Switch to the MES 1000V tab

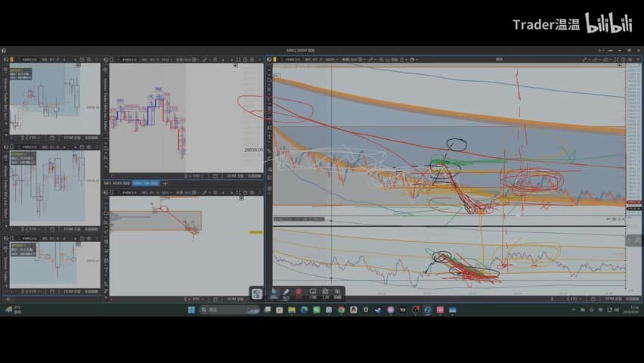pos(116,183)
